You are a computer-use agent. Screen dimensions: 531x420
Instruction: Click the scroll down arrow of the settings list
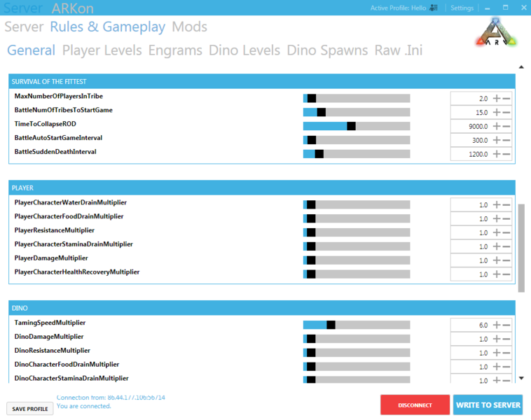(521, 378)
